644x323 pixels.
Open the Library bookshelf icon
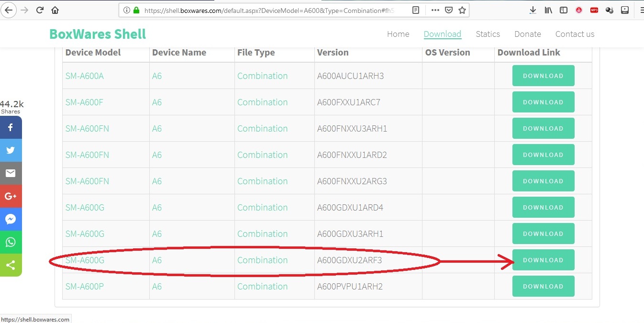pyautogui.click(x=548, y=10)
